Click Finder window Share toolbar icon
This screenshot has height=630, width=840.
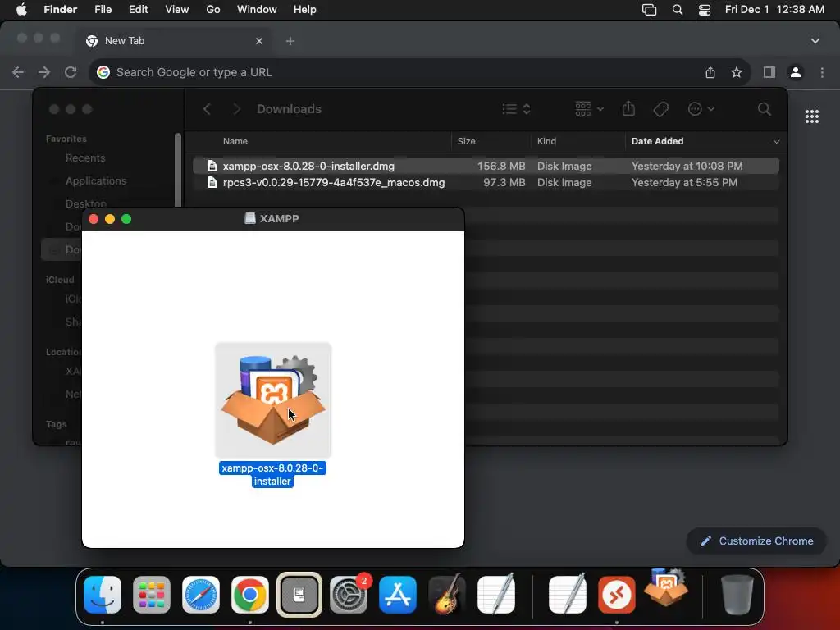tap(628, 109)
